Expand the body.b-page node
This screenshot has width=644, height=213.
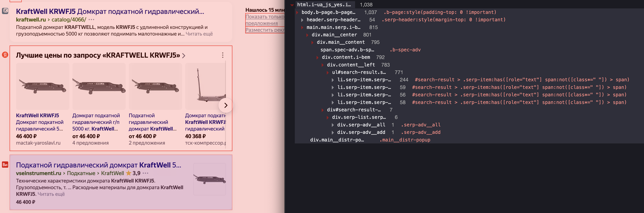coord(297,12)
